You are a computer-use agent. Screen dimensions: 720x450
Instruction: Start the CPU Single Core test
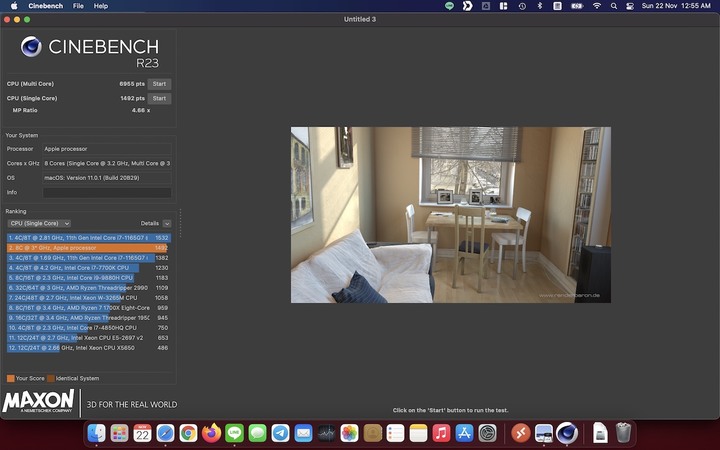pyautogui.click(x=159, y=98)
